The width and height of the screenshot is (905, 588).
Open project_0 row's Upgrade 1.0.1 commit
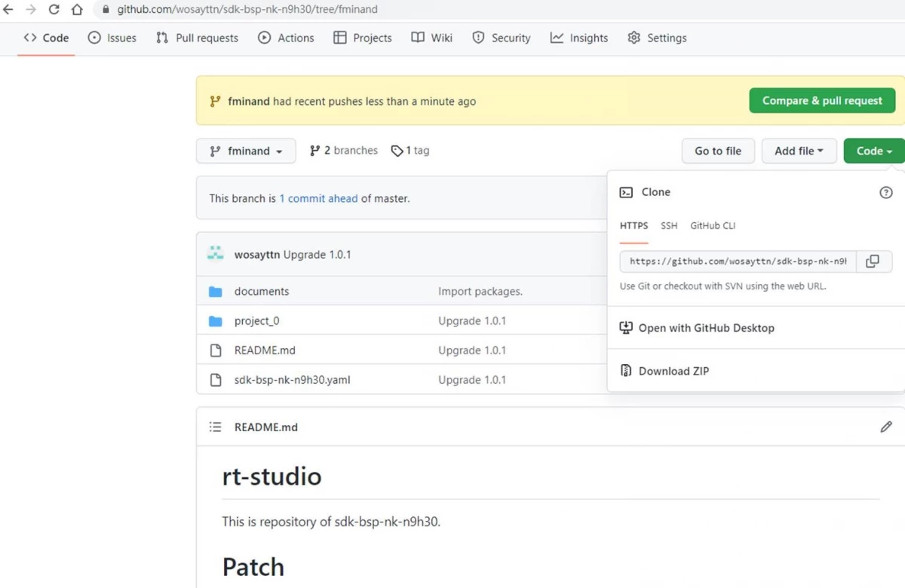(x=472, y=320)
